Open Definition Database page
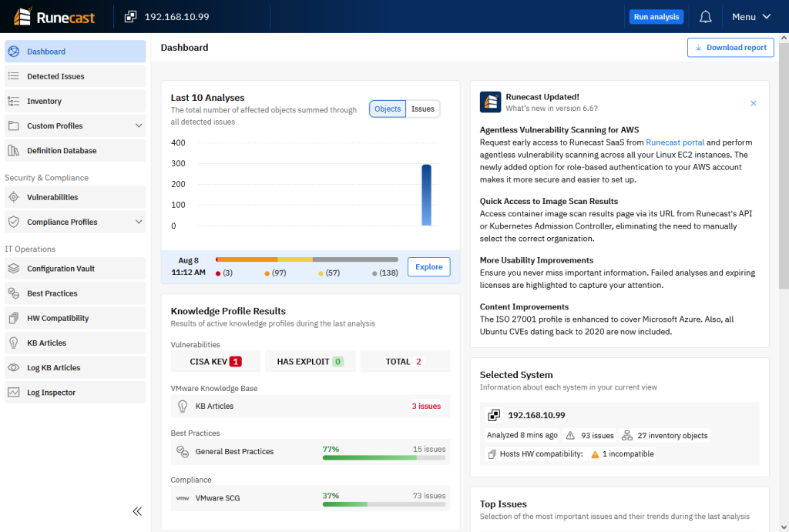 pos(75,150)
